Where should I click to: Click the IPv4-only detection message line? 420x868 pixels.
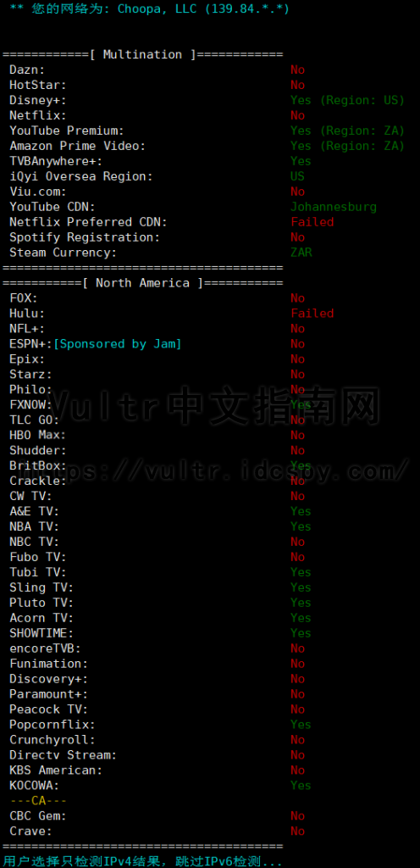click(x=142, y=861)
